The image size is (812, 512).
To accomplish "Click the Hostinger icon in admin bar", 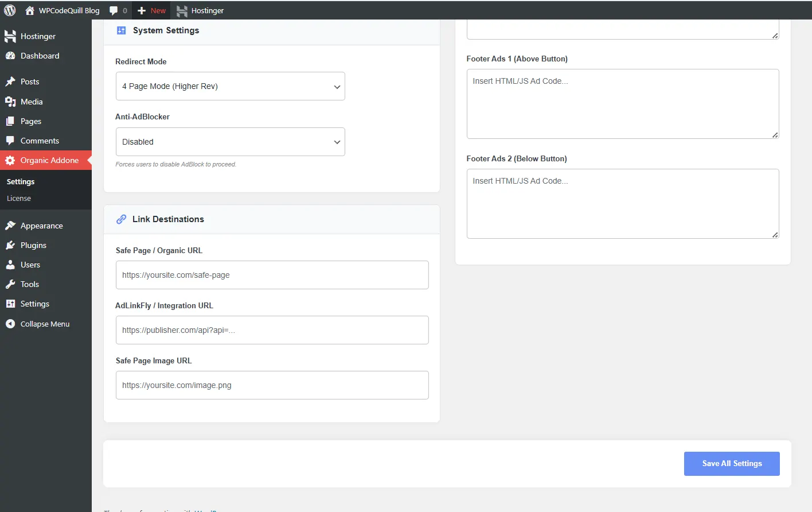I will click(182, 11).
